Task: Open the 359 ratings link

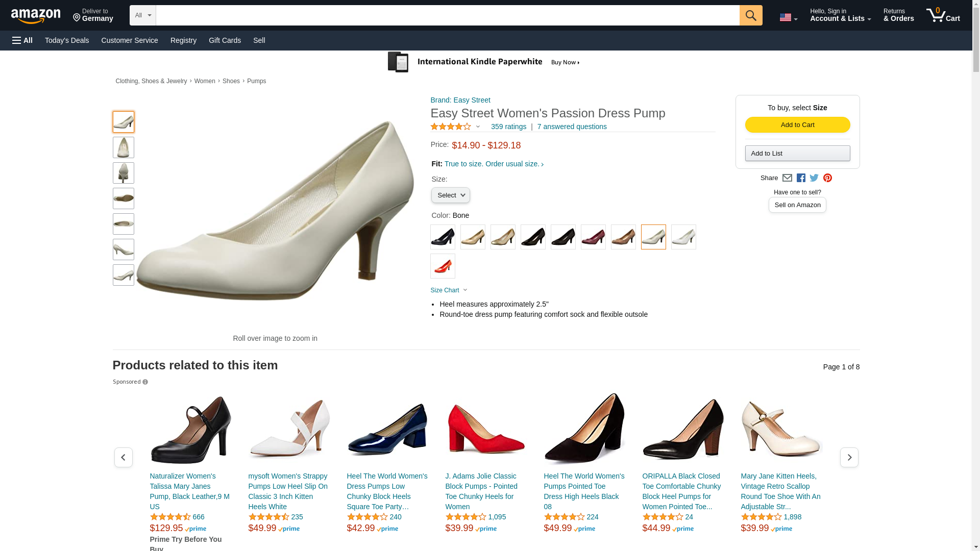Action: (508, 127)
